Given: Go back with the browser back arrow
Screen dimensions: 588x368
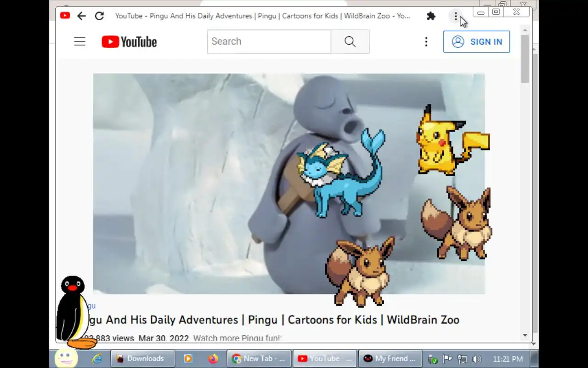Looking at the screenshot, I should [x=81, y=16].
